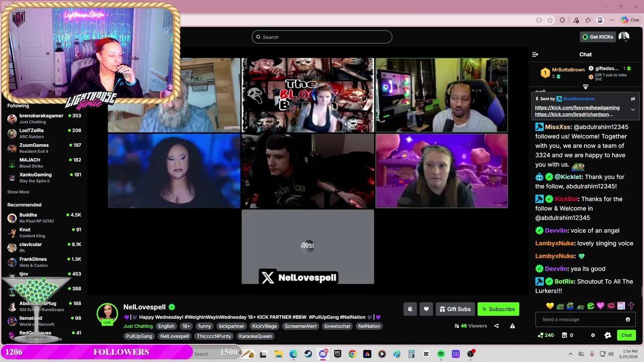Open the recommended clavicular IRL channel
The height and width of the screenshot is (362, 644).
(44, 247)
